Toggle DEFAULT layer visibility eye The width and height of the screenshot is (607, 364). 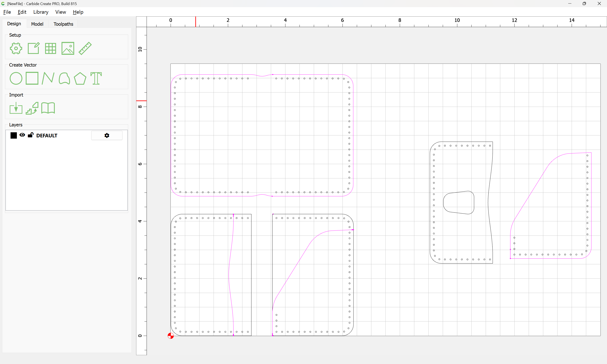(x=22, y=135)
